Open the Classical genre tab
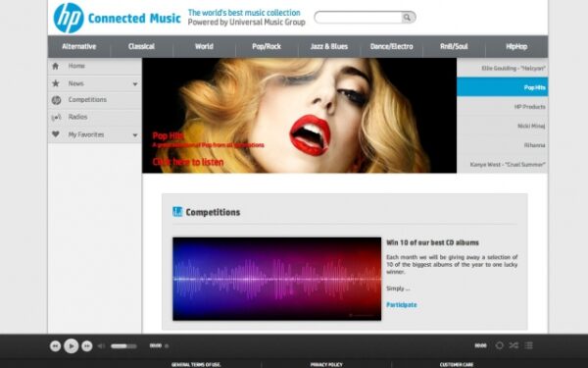Viewport: 588px width, 368px height. 141,46
